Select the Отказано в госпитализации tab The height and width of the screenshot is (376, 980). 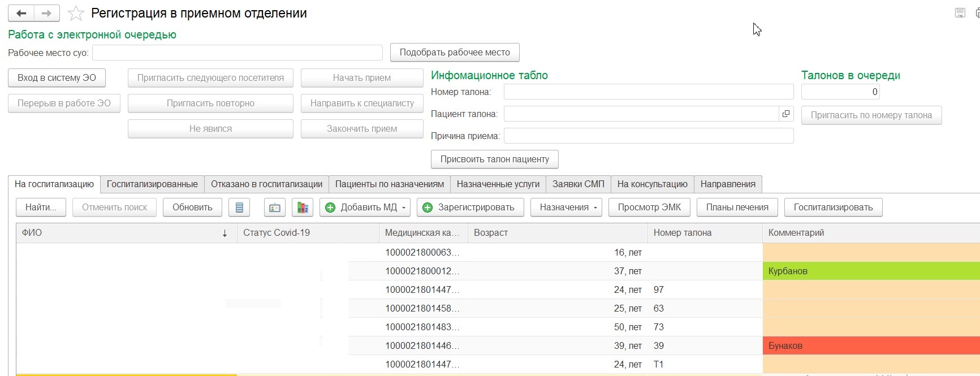(266, 184)
